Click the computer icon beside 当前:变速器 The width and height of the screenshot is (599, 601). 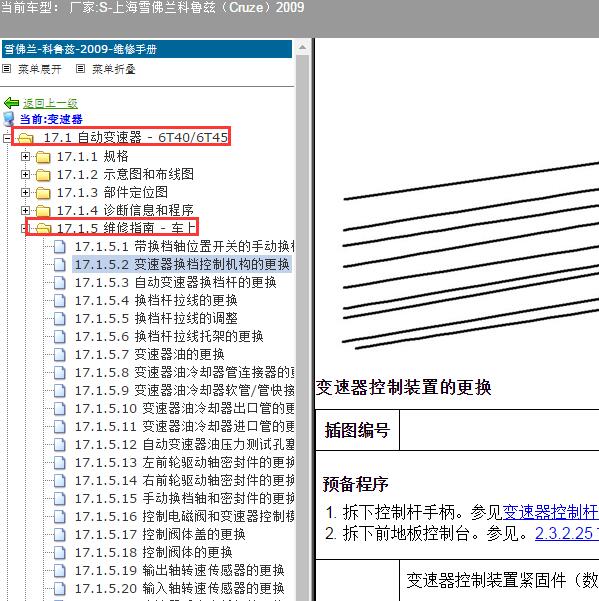(x=9, y=119)
